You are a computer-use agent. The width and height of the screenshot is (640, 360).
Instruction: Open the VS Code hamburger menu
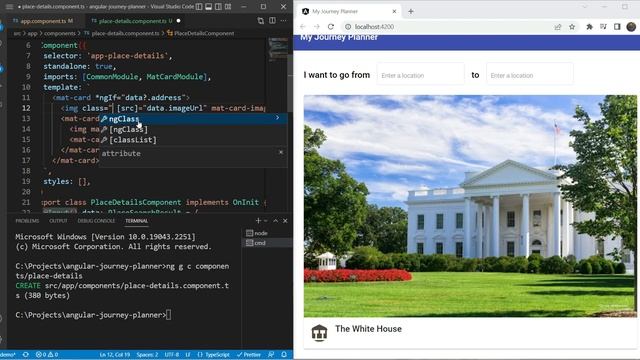click(x=9, y=7)
